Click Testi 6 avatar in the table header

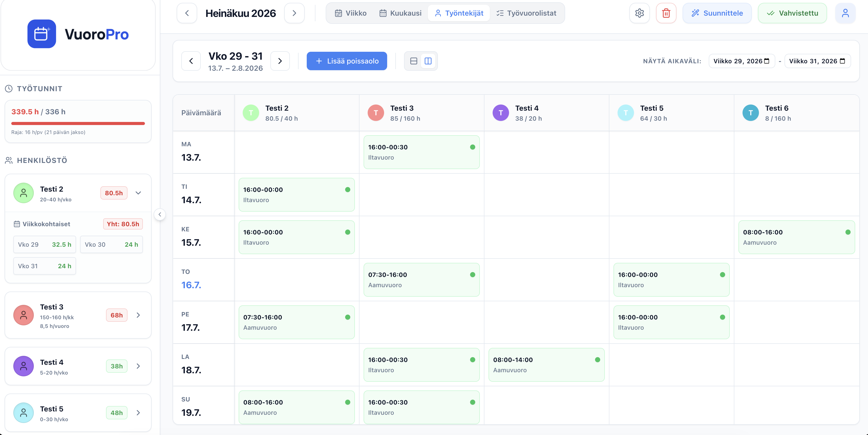point(751,113)
